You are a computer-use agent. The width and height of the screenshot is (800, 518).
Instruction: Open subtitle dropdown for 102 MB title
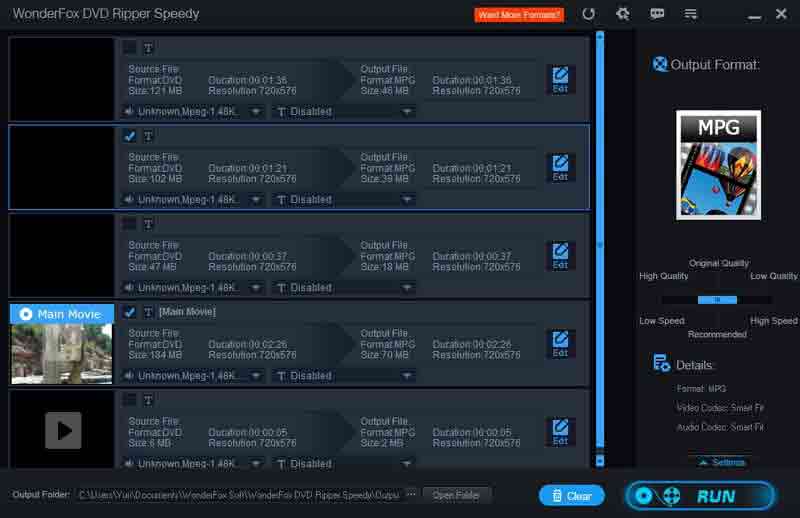pos(344,200)
